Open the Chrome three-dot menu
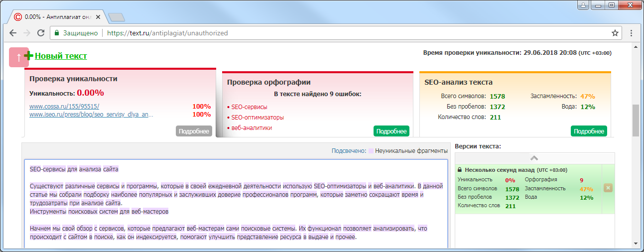This screenshot has width=644, height=252. [x=631, y=33]
